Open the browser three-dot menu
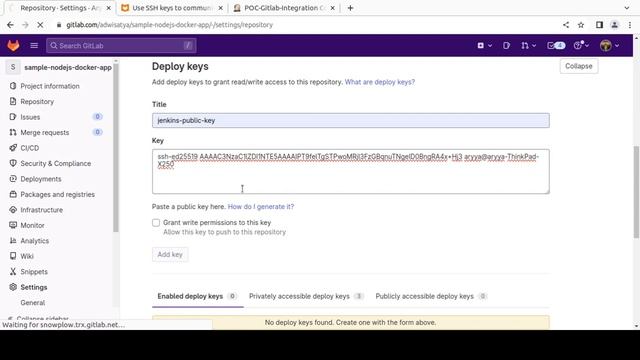Viewport: 640px width, 360px height. [630, 25]
